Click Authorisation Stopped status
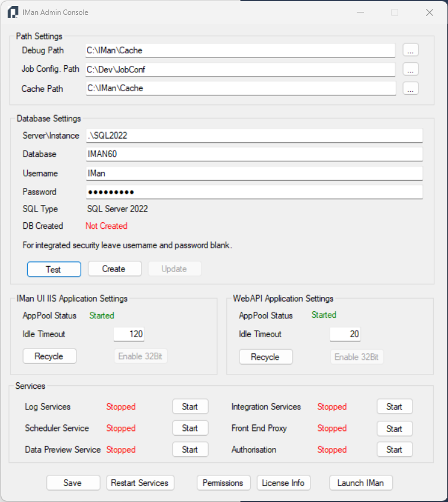 [332, 449]
